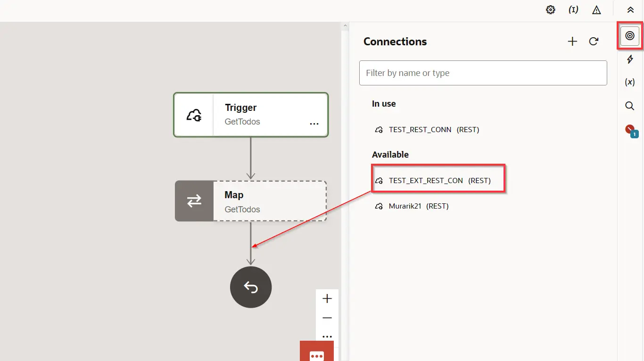
Task: Open the settings gear icon in top toolbar
Action: [550, 10]
